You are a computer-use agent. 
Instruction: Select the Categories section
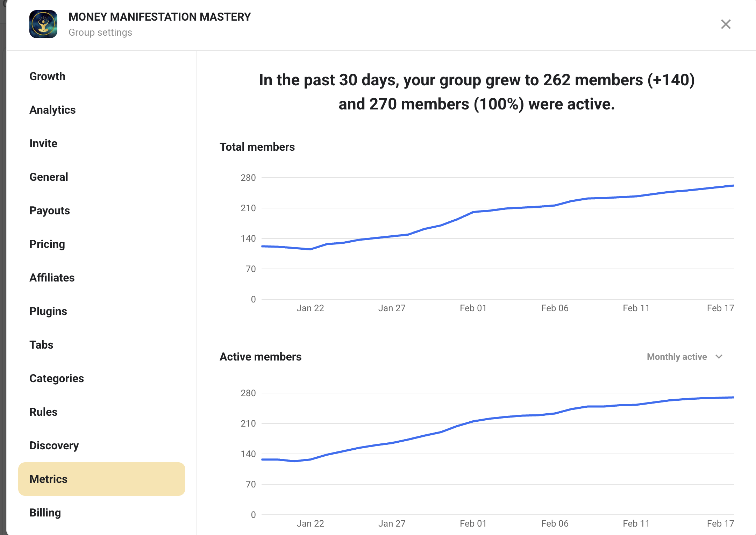pos(57,378)
